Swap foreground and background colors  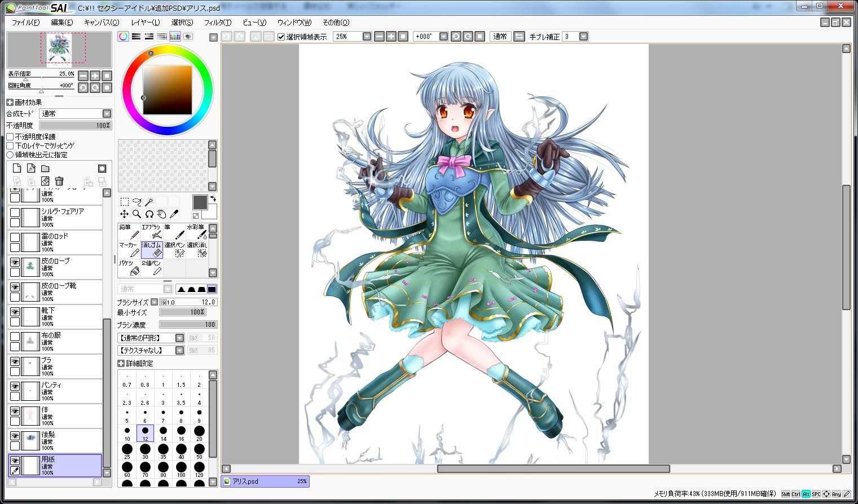coord(213,199)
